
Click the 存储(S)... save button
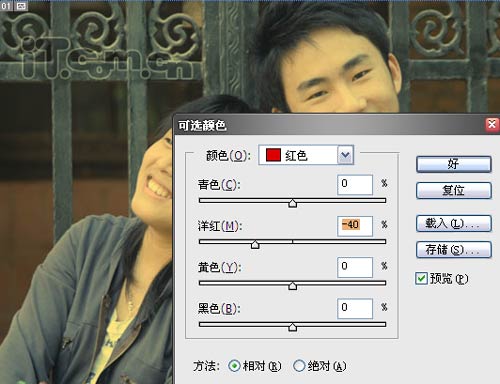click(454, 250)
